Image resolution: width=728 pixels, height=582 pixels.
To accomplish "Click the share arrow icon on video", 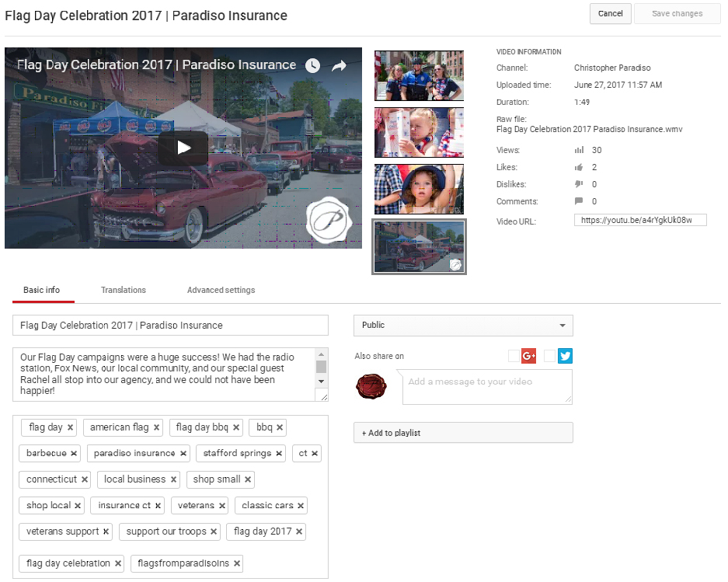I will pyautogui.click(x=339, y=65).
